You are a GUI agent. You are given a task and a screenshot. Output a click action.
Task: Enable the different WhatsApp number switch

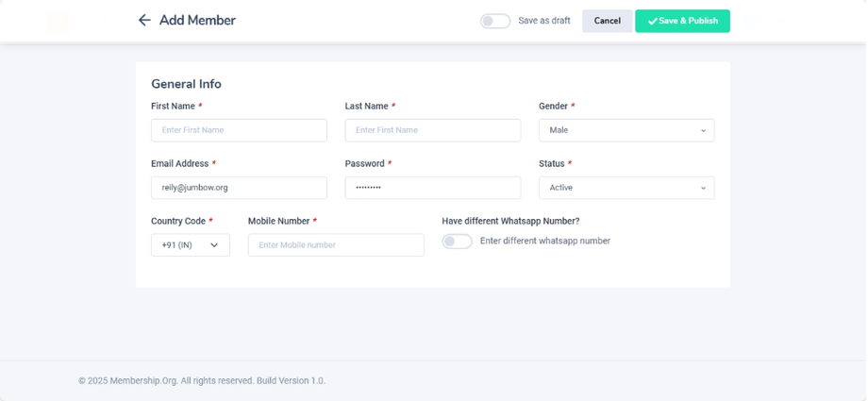point(458,242)
